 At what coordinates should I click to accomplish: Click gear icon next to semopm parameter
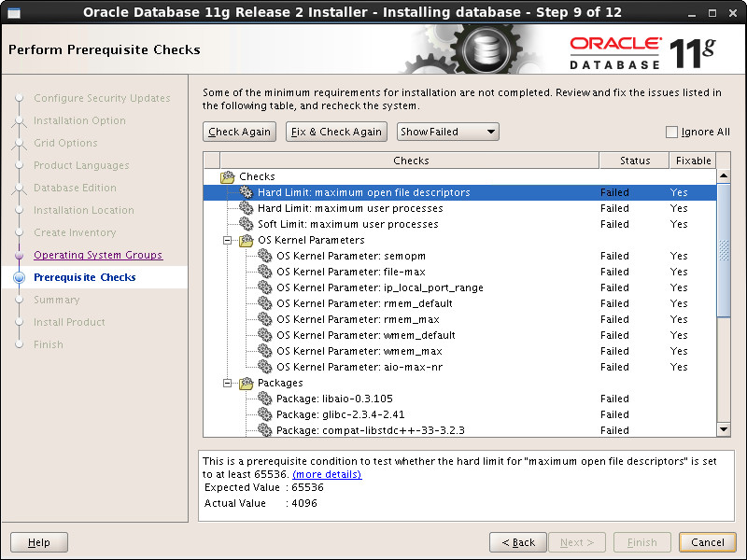pos(265,256)
